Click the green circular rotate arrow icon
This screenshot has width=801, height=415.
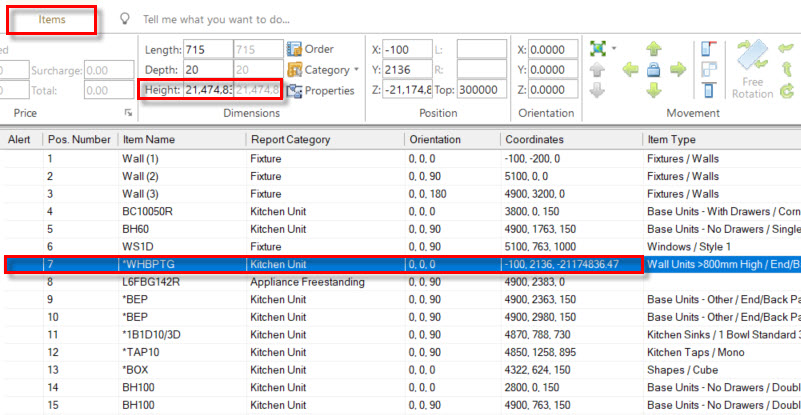tap(787, 91)
